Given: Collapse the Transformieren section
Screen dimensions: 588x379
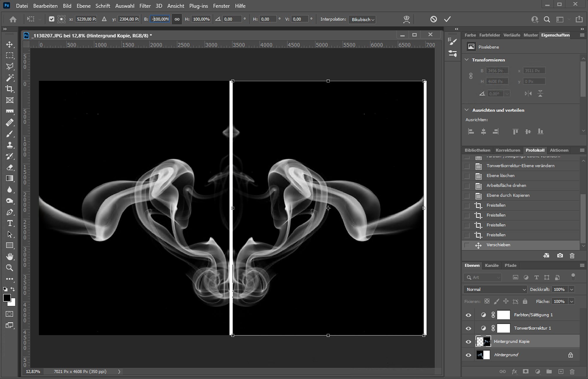Looking at the screenshot, I should [x=467, y=60].
